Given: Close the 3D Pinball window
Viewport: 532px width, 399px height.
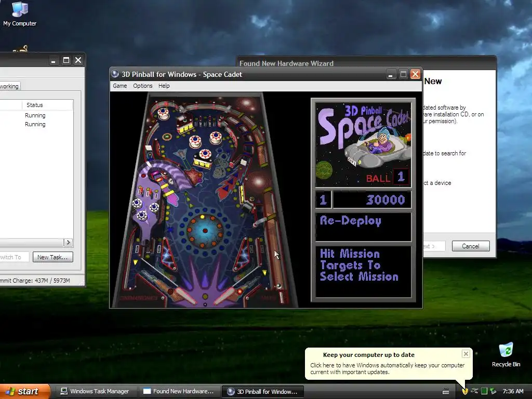Looking at the screenshot, I should tap(415, 74).
